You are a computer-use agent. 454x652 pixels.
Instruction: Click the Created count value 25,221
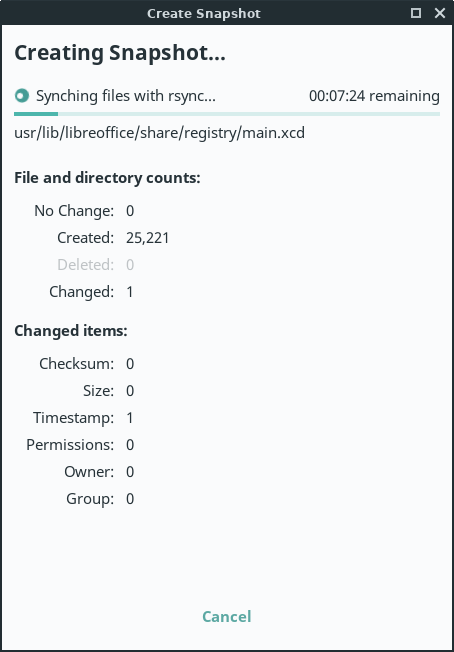148,238
